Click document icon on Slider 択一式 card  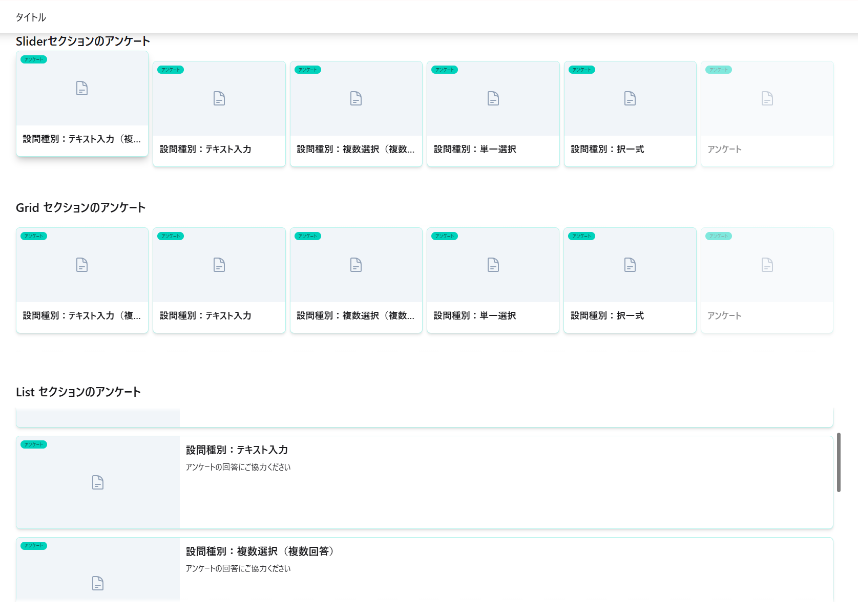coord(630,98)
